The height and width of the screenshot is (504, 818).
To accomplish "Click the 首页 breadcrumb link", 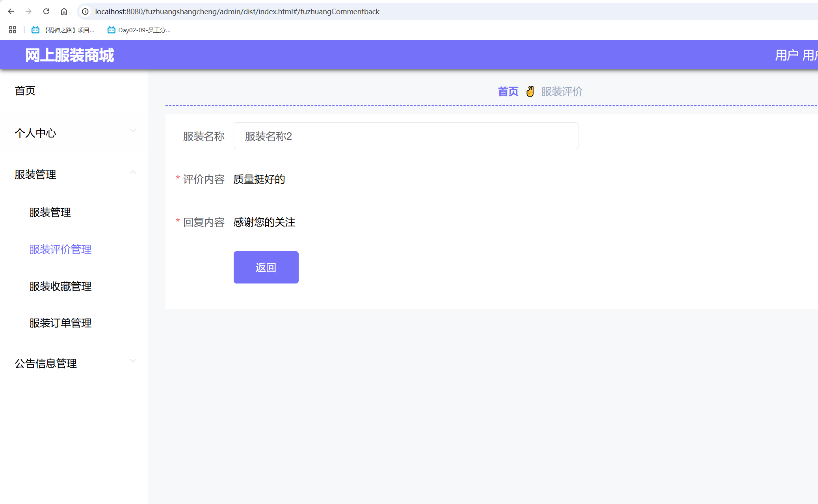I will (508, 91).
